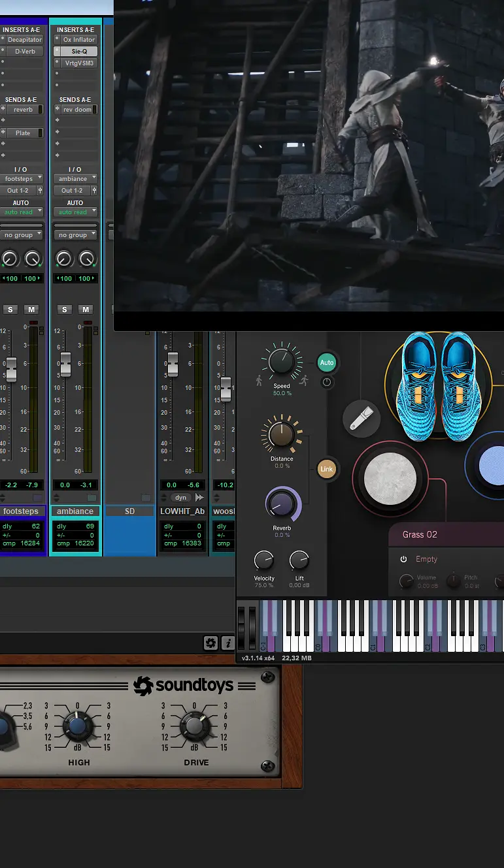Viewport: 504px width, 868px height.
Task: Click the Velocity knob
Action: [263, 560]
